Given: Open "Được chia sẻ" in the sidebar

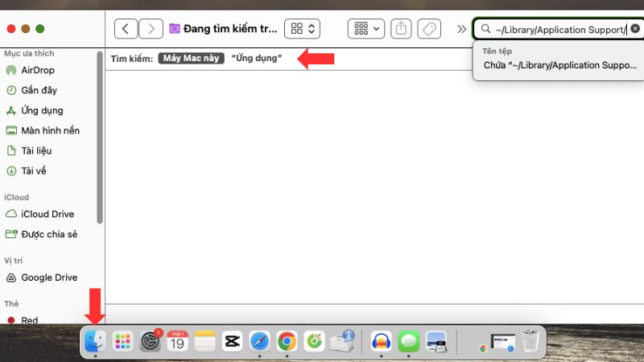Looking at the screenshot, I should [49, 234].
